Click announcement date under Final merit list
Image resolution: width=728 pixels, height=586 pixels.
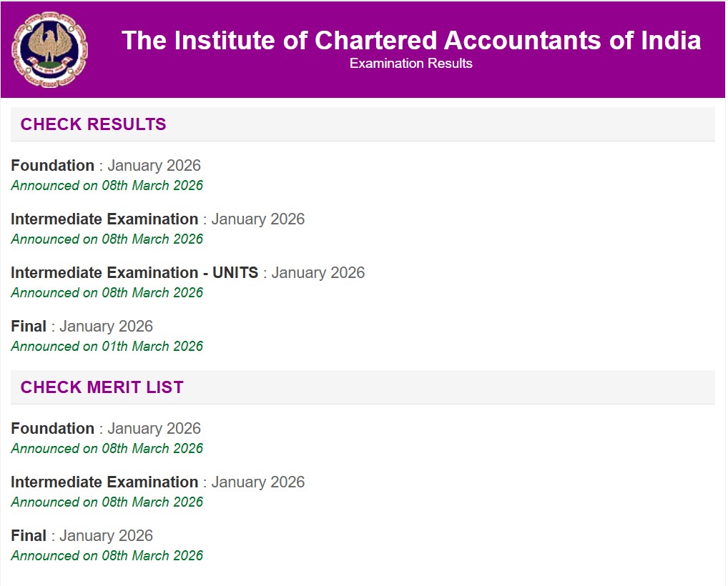click(x=107, y=555)
